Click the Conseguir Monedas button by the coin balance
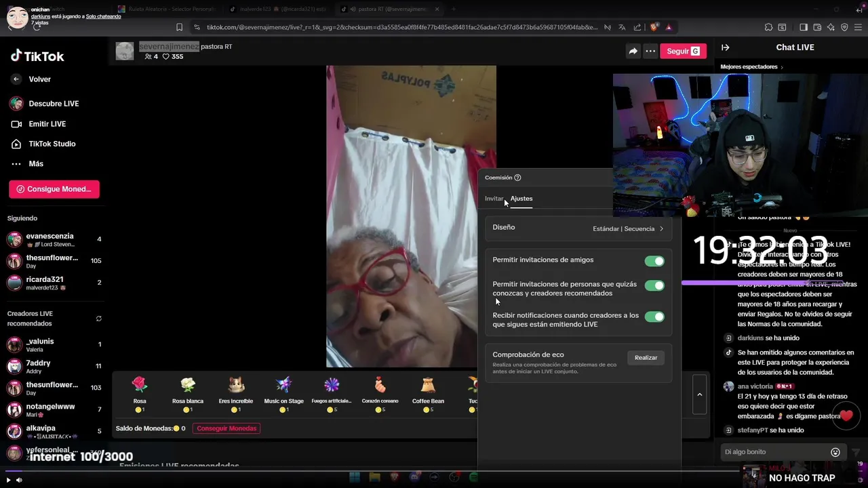The height and width of the screenshot is (488, 868). point(226,428)
